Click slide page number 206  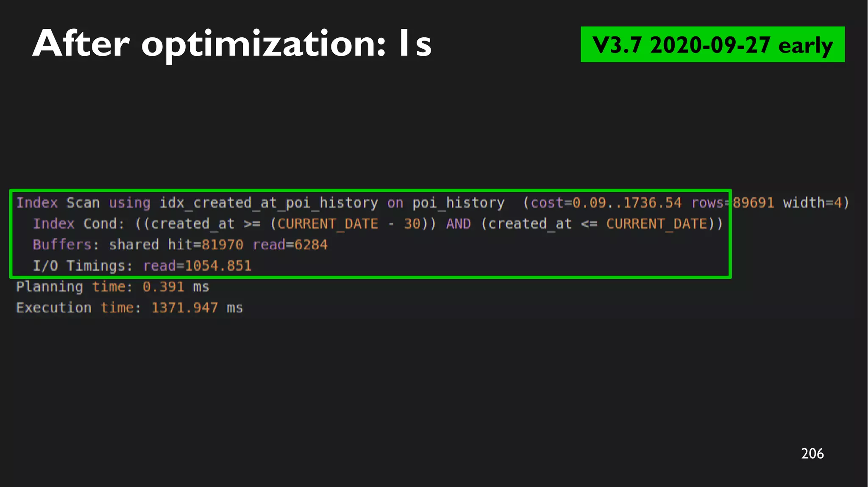point(812,454)
